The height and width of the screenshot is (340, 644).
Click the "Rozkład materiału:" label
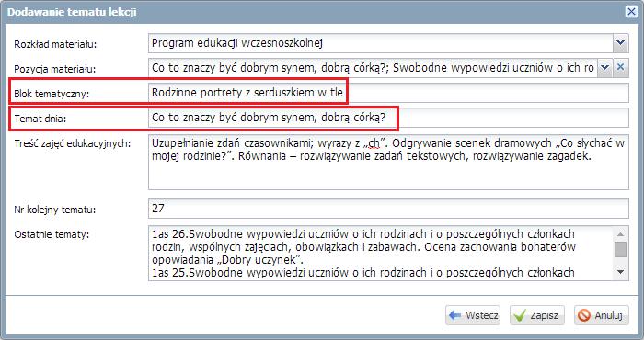(55, 44)
